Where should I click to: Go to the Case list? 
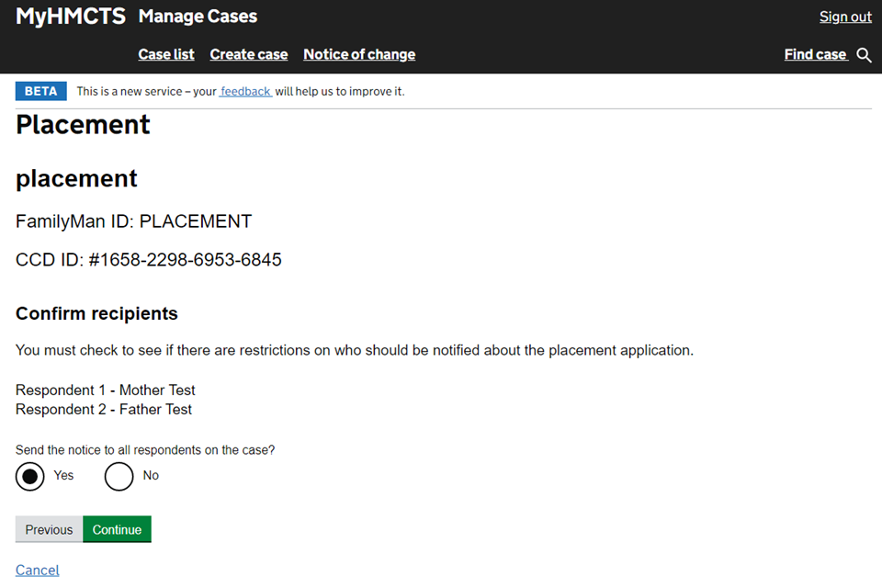pyautogui.click(x=166, y=54)
